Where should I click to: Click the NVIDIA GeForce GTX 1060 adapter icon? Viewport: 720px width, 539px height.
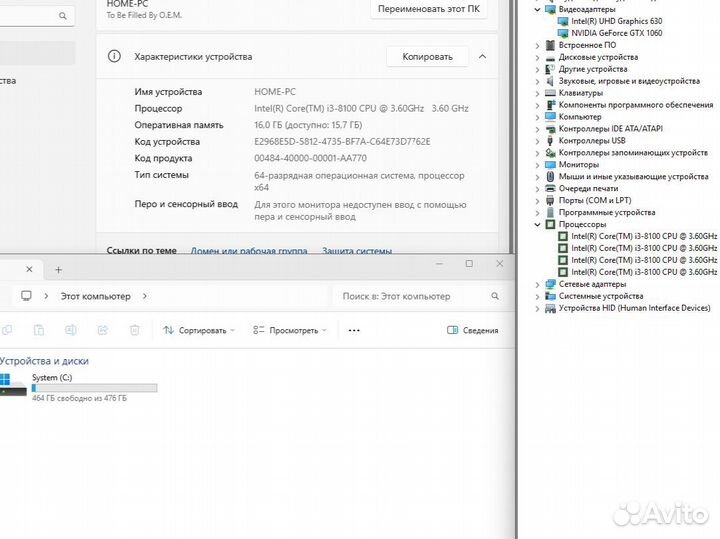tap(563, 33)
